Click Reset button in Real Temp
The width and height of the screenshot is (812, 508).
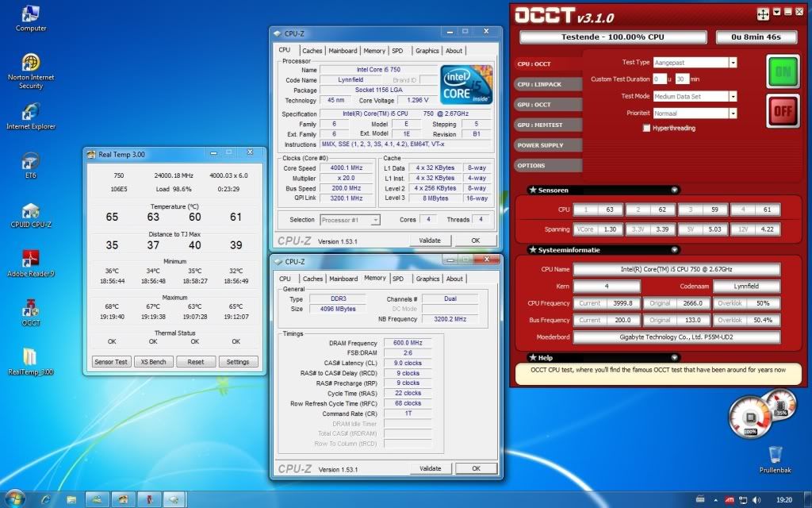196,362
